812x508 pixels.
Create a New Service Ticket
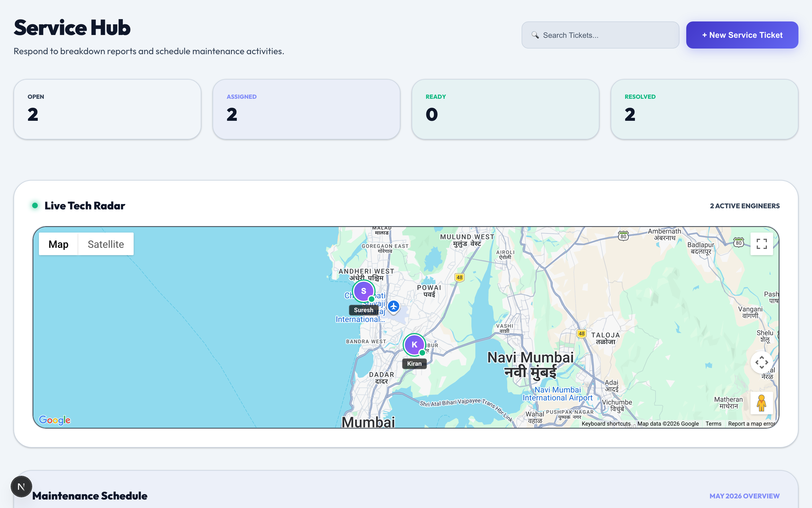tap(742, 35)
